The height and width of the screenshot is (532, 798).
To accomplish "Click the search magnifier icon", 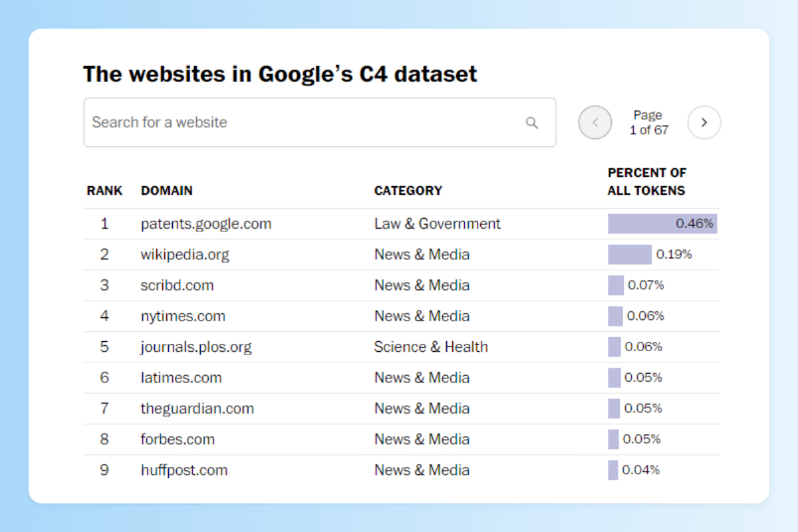I will click(532, 122).
